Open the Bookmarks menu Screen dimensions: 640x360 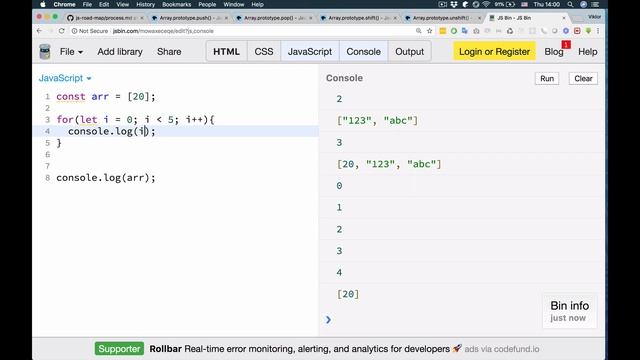click(x=176, y=4)
